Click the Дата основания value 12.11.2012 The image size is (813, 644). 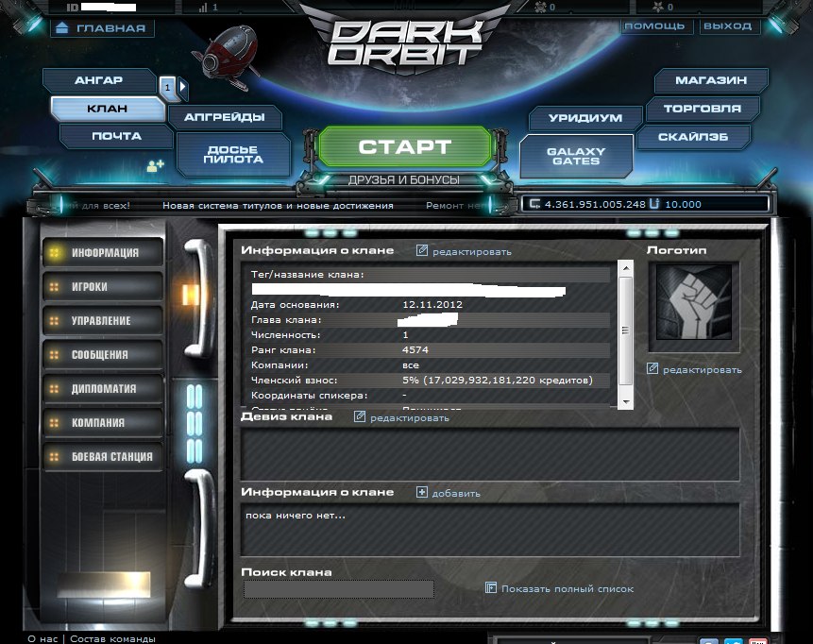pyautogui.click(x=432, y=305)
